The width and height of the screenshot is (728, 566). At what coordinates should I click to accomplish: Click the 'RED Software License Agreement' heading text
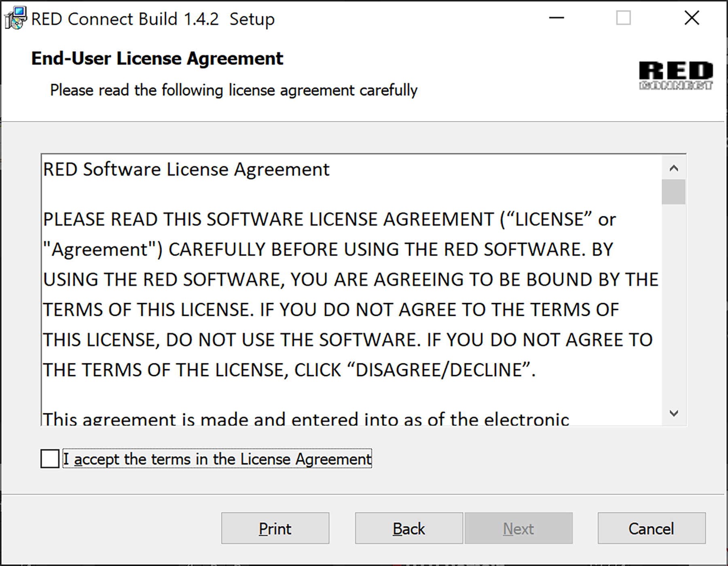(x=186, y=169)
